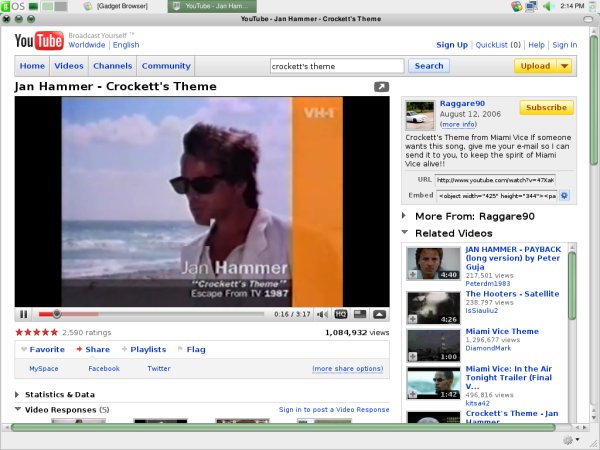This screenshot has width=600, height=450.
Task: Open Raggare90 channel avatar thumbnail
Action: [x=420, y=115]
